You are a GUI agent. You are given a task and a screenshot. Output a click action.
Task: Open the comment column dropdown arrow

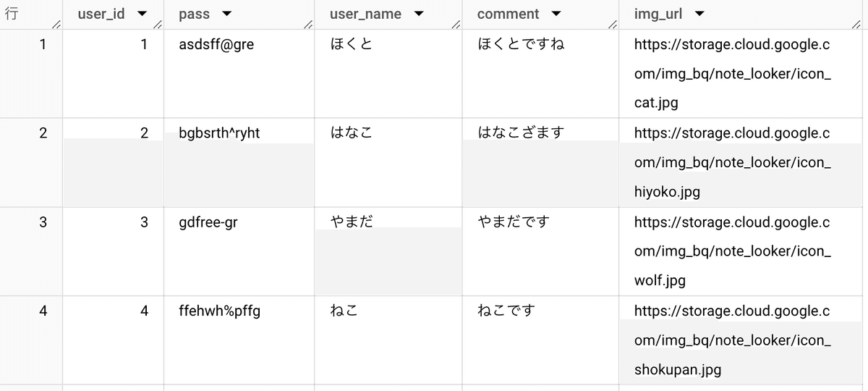(556, 14)
